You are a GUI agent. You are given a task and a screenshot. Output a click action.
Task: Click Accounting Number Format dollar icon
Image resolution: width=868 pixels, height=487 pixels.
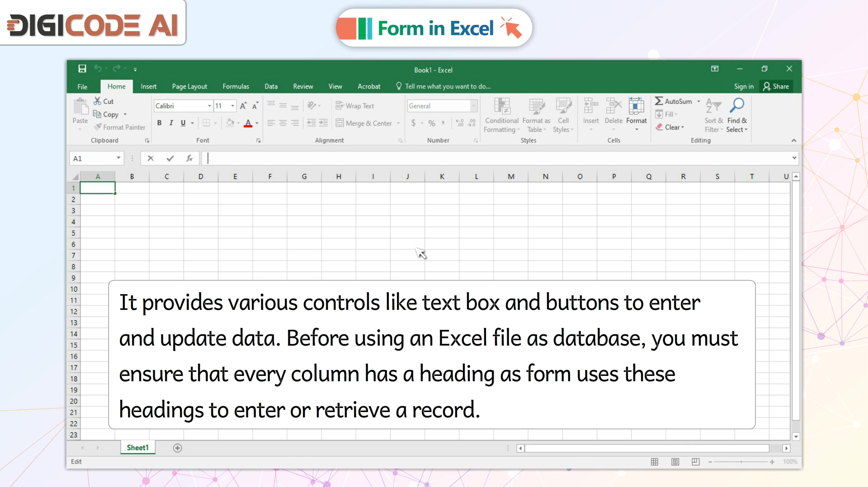pyautogui.click(x=413, y=123)
